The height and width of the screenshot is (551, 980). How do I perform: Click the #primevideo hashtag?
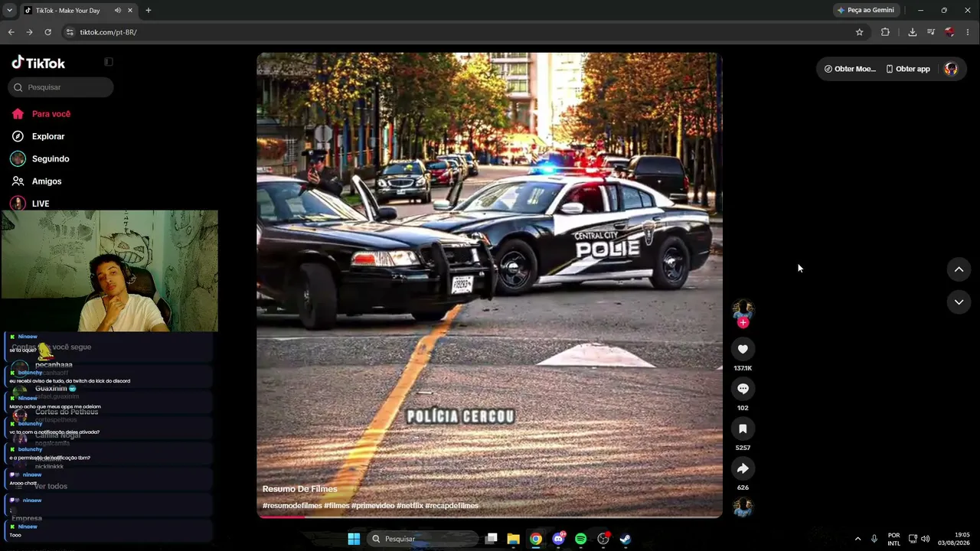373,506
